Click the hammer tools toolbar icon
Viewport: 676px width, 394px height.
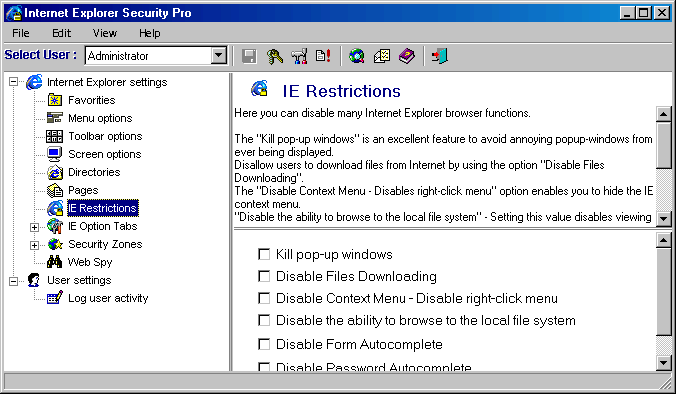pos(299,56)
